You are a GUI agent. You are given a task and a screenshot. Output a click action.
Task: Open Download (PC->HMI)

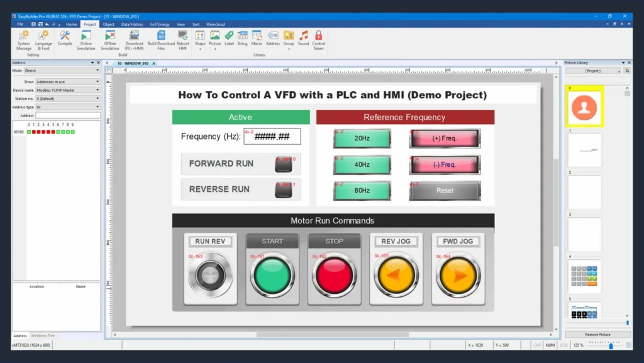coord(133,39)
